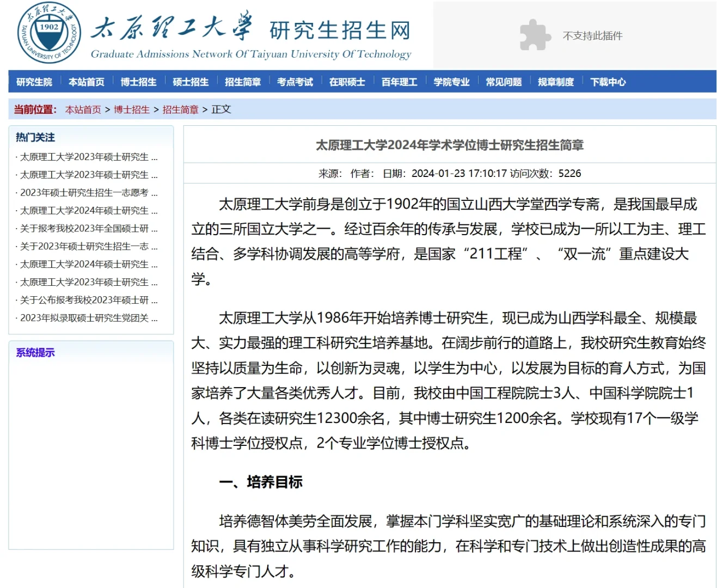Click 本站首页 breadcrumb link

click(x=83, y=109)
